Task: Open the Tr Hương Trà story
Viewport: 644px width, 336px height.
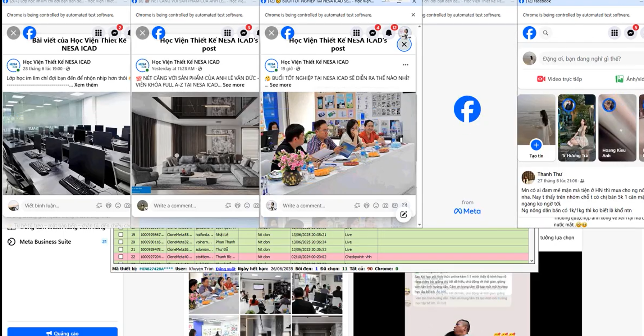Action: coord(576,128)
